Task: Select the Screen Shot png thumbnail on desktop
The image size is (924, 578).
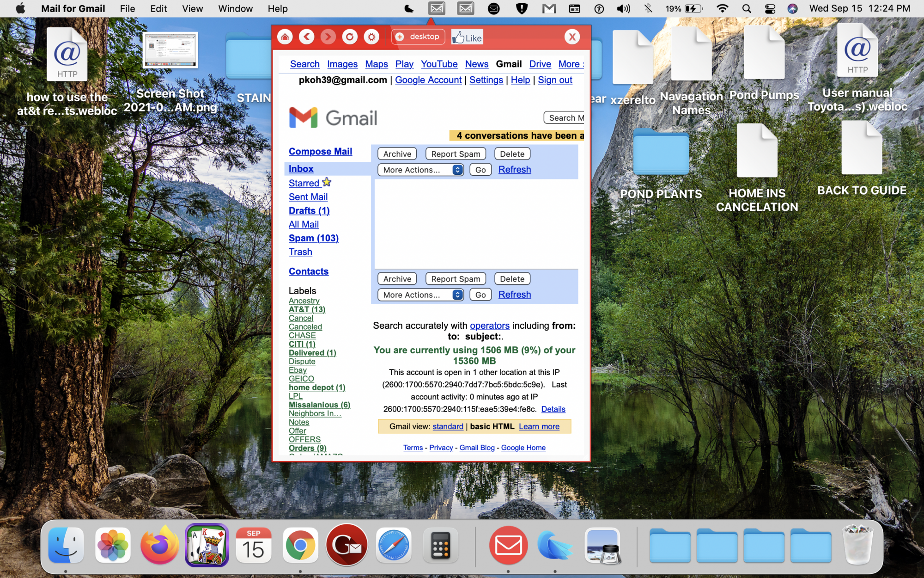Action: (x=170, y=50)
